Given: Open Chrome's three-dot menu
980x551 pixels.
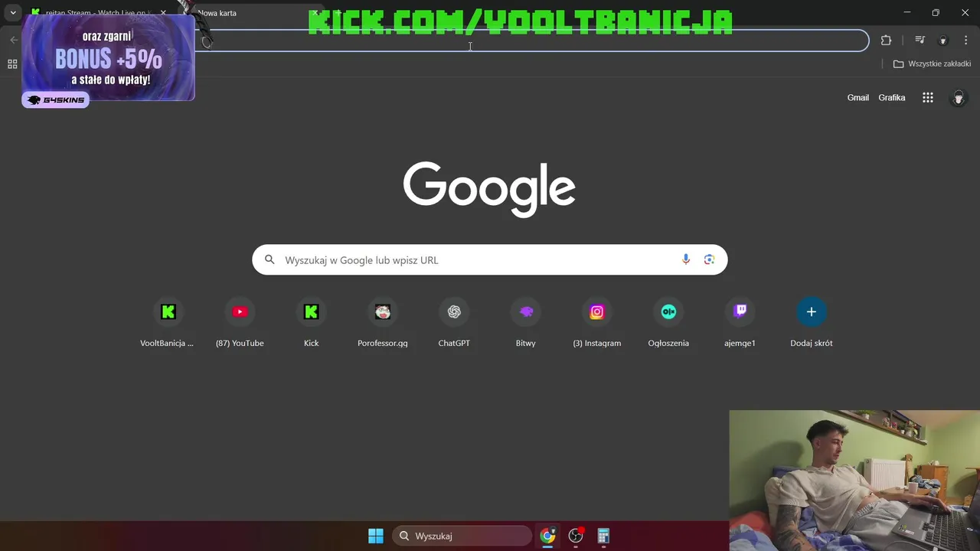Looking at the screenshot, I should pyautogui.click(x=966, y=41).
